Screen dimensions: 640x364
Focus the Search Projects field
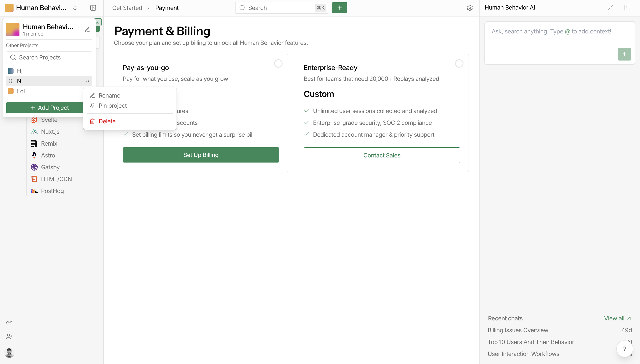49,57
